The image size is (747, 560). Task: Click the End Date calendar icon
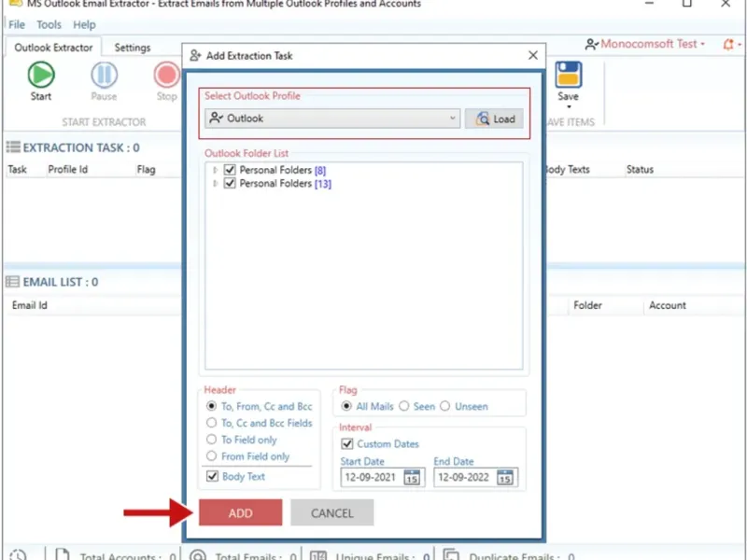(x=505, y=477)
